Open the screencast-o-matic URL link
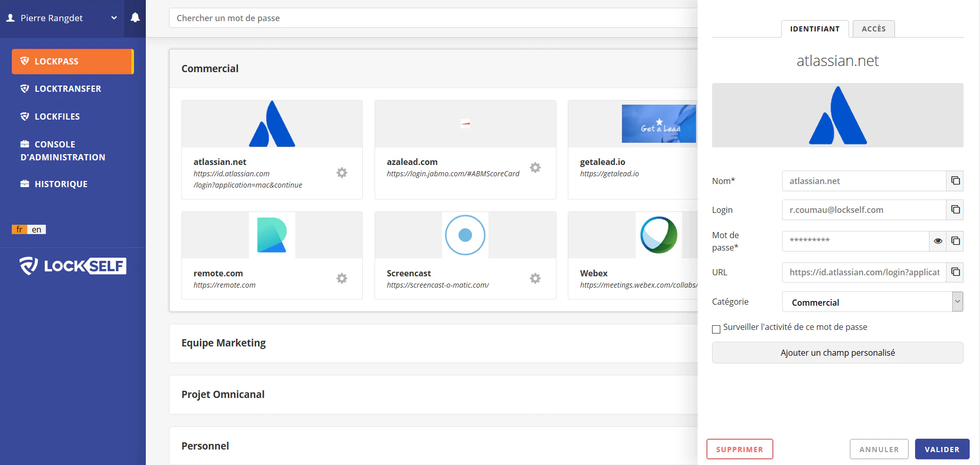Viewport: 980px width, 465px height. [x=438, y=285]
